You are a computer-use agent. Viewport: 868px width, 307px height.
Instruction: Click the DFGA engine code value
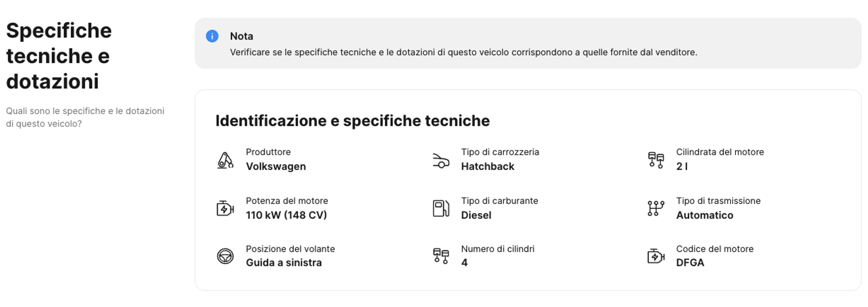[689, 262]
